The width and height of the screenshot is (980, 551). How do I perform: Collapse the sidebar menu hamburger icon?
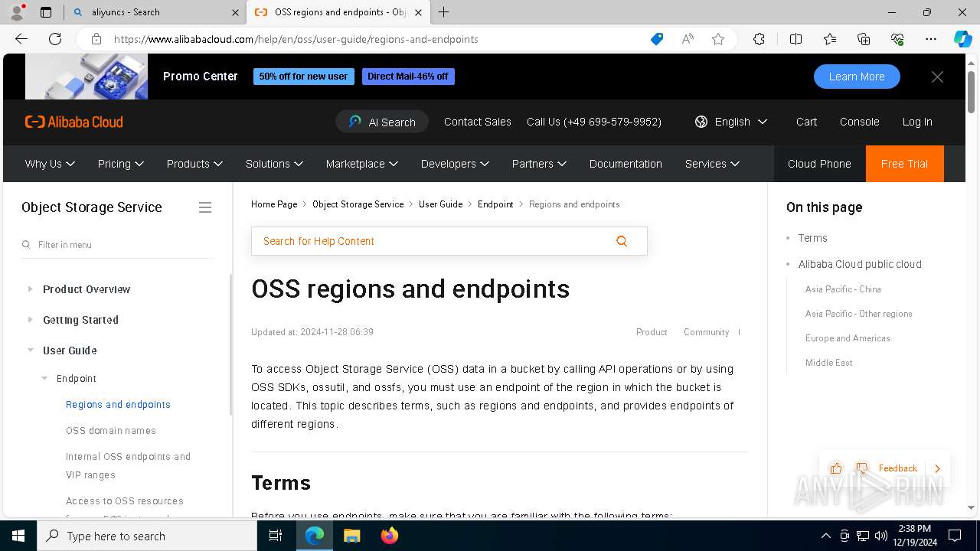click(205, 207)
